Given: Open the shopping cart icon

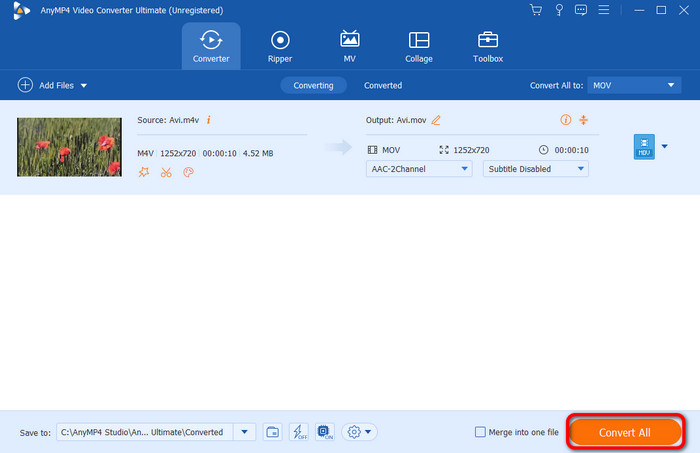Looking at the screenshot, I should click(536, 10).
